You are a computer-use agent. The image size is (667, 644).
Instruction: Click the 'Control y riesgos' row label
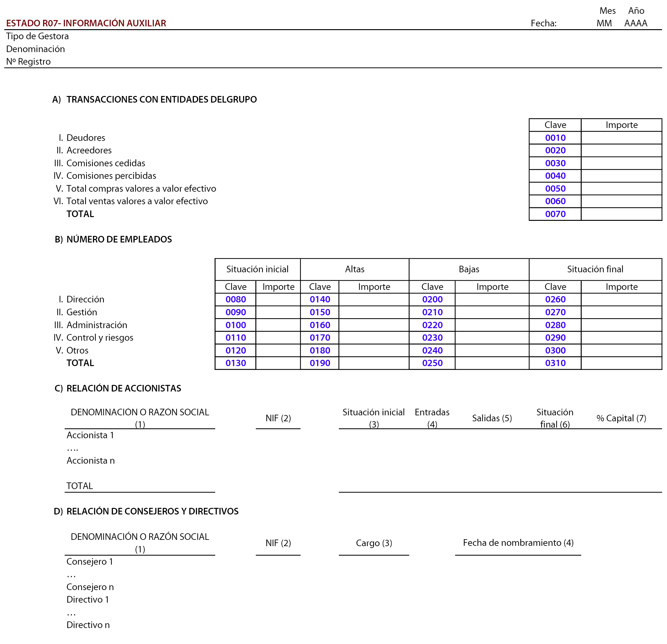point(100,338)
